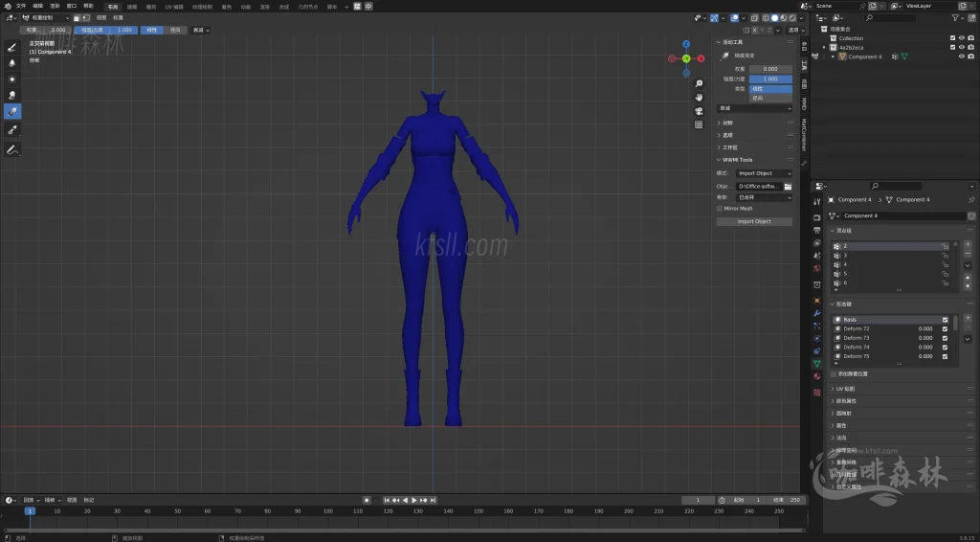Viewport: 980px width, 542px height.
Task: Switch to Sculpting workspace tab
Action: pos(151,7)
